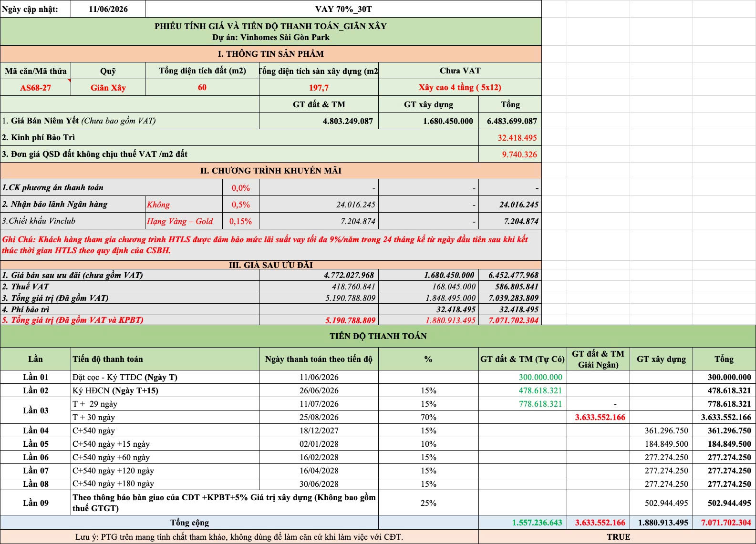Select land area value 60
The width and height of the screenshot is (756, 544).
[x=202, y=88]
